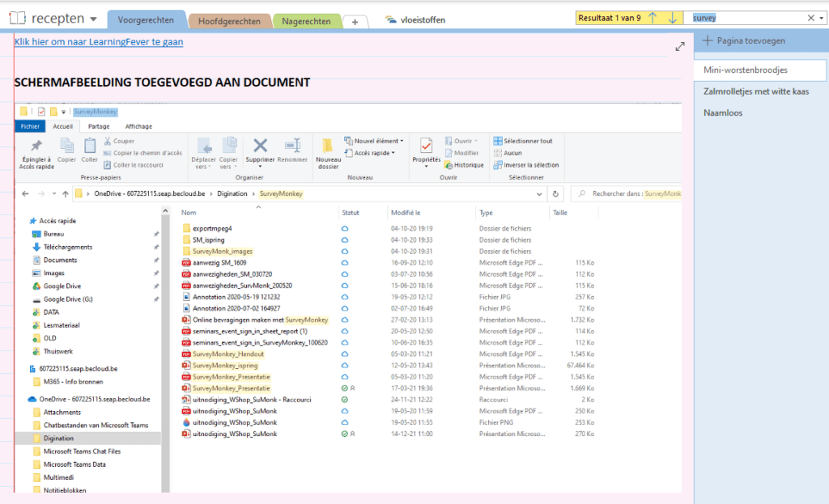829x504 pixels.
Task: Click Dignation in the address breadcrumb
Action: tap(232, 194)
